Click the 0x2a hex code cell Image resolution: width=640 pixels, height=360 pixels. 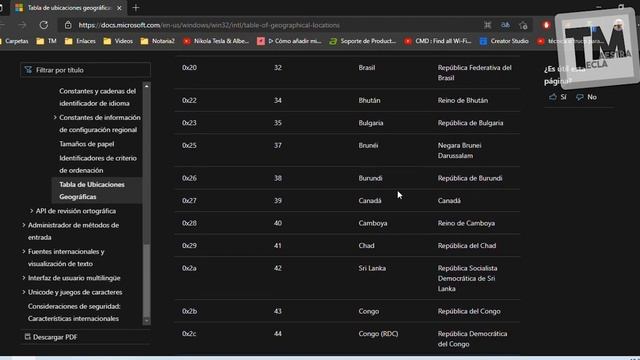tap(189, 268)
